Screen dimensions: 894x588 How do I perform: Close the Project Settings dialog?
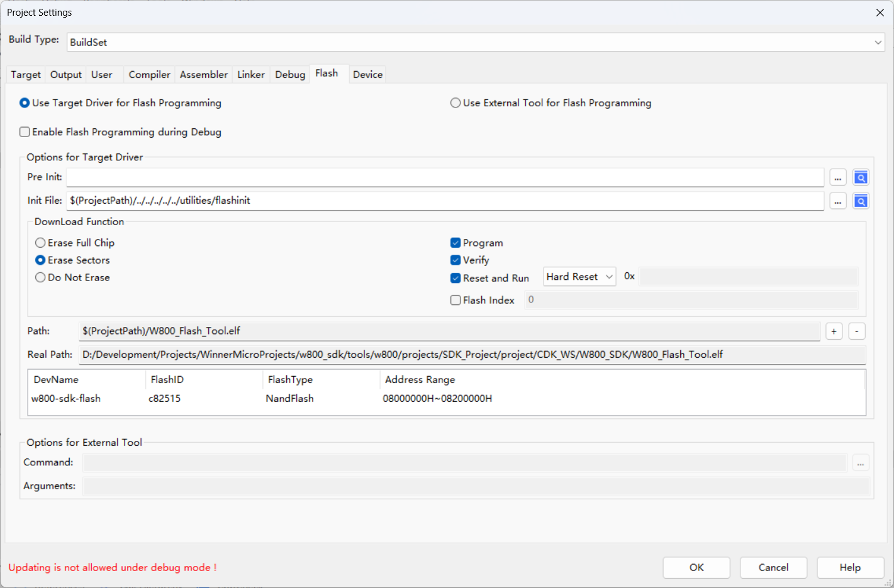click(880, 13)
